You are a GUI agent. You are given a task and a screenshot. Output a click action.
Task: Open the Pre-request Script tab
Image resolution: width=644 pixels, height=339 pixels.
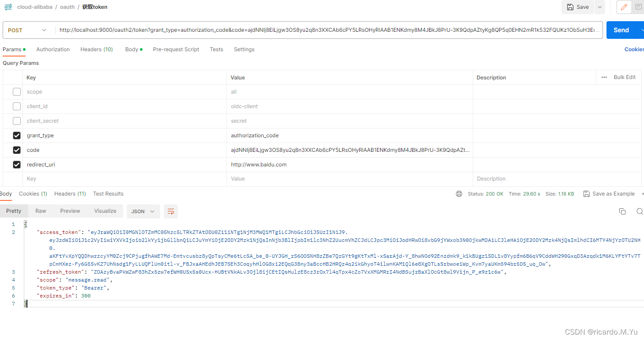click(x=176, y=49)
